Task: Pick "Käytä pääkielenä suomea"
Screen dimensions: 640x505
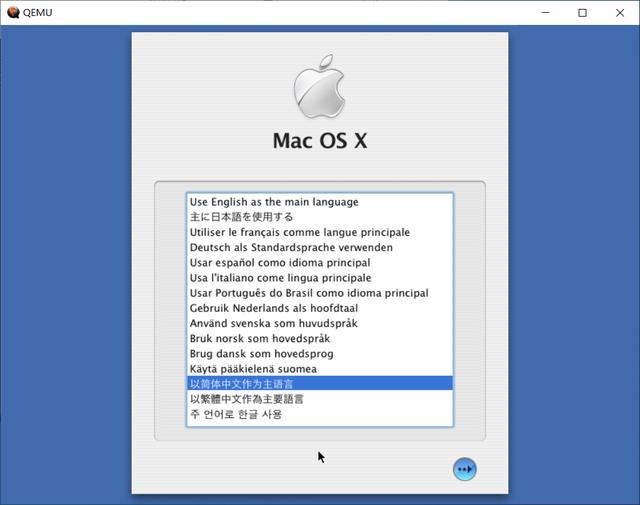Action: [320, 369]
